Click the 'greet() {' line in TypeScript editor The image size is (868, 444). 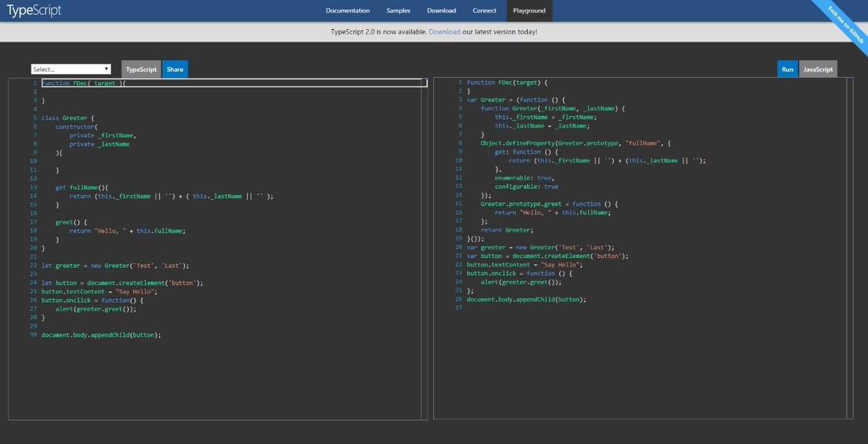[x=72, y=222]
